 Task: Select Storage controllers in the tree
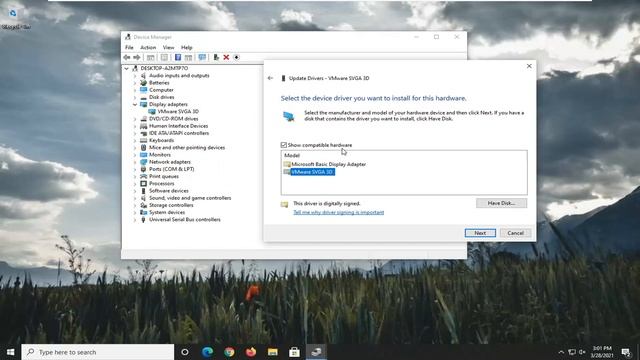(x=171, y=205)
